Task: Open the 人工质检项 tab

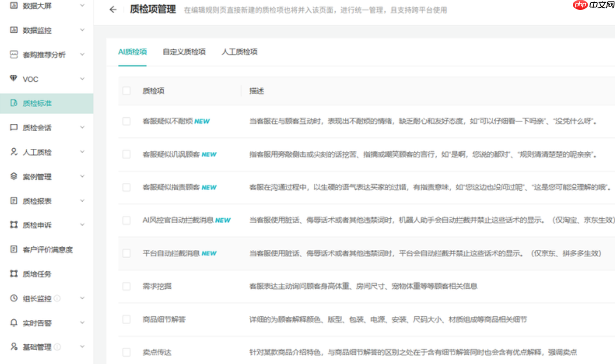Action: click(239, 52)
